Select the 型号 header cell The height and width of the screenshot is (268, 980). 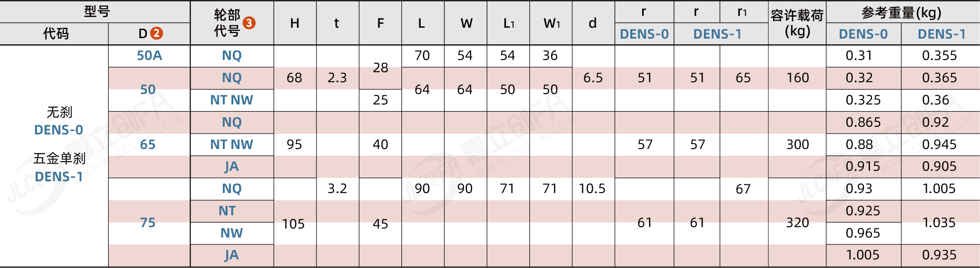96,11
